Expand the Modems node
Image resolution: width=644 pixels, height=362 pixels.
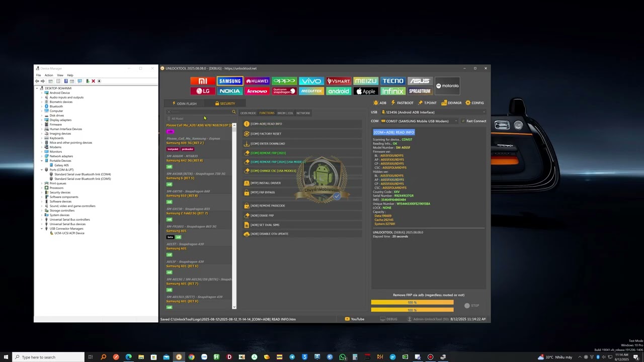click(42, 147)
